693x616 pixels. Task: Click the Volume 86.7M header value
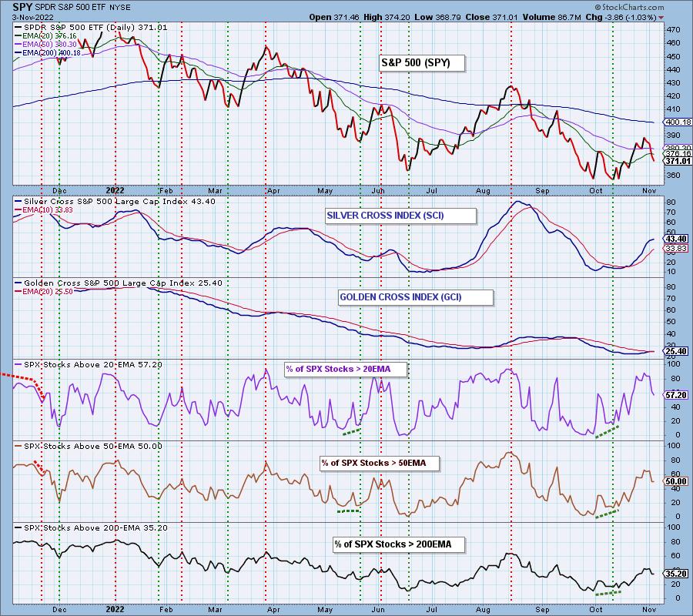pos(552,17)
